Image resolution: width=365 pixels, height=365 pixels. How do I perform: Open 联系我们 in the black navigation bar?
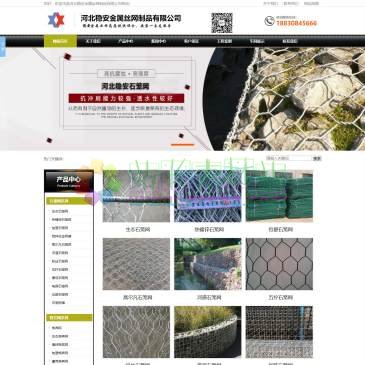[290, 41]
